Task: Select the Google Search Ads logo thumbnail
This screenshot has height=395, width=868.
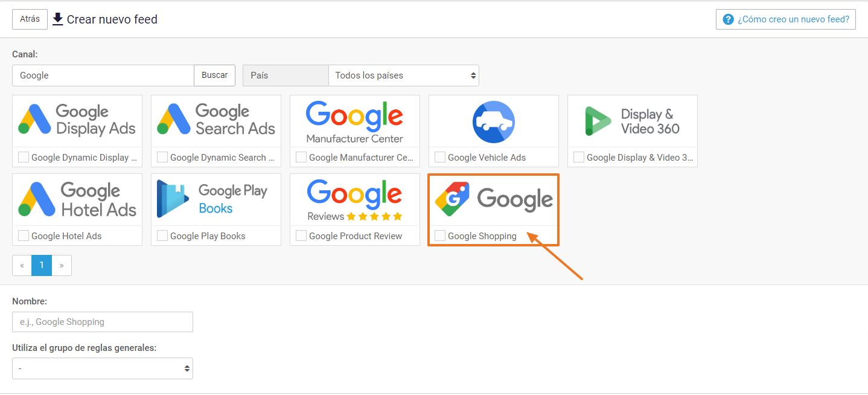Action: click(216, 120)
